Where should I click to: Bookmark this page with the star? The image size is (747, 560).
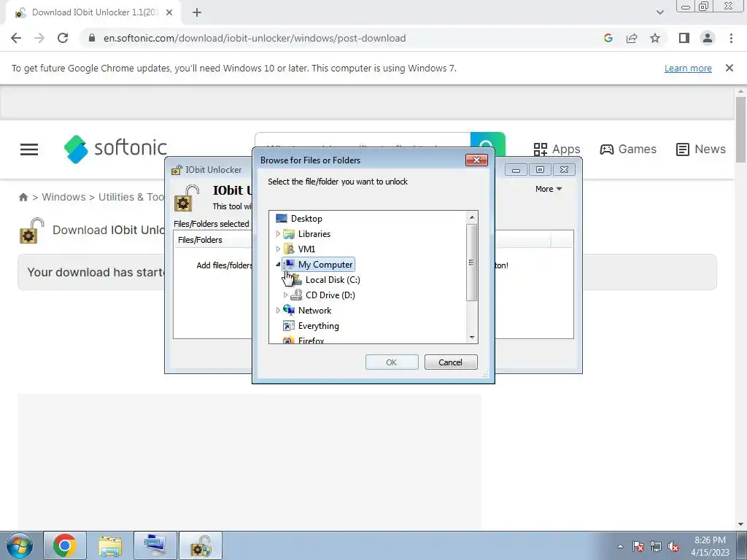pos(655,38)
